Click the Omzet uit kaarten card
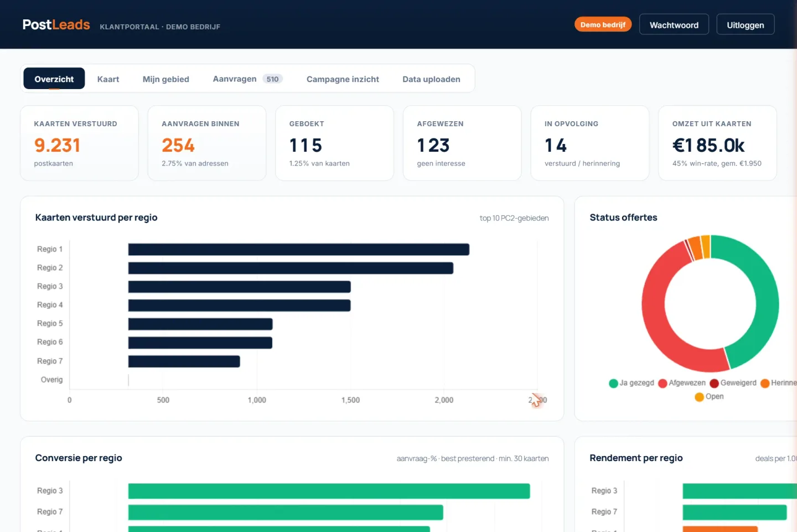 click(717, 143)
